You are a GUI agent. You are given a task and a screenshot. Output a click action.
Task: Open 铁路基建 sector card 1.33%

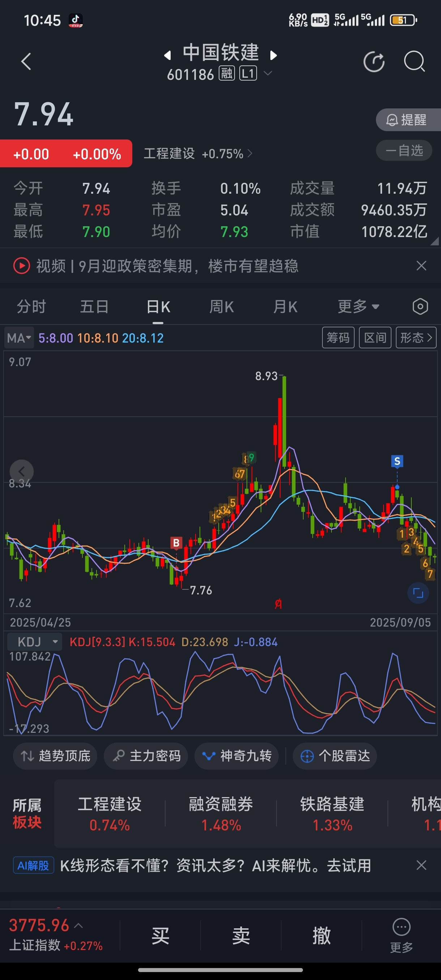[x=332, y=813]
